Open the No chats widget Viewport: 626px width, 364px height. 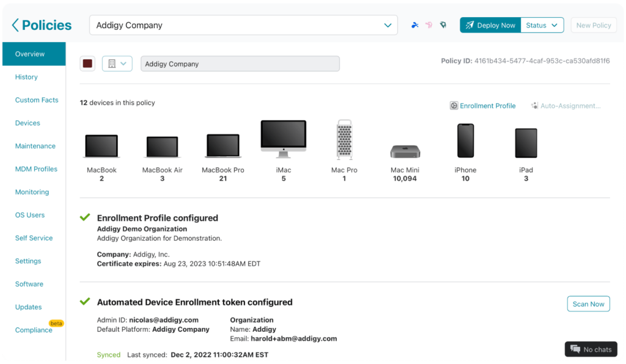tap(591, 349)
